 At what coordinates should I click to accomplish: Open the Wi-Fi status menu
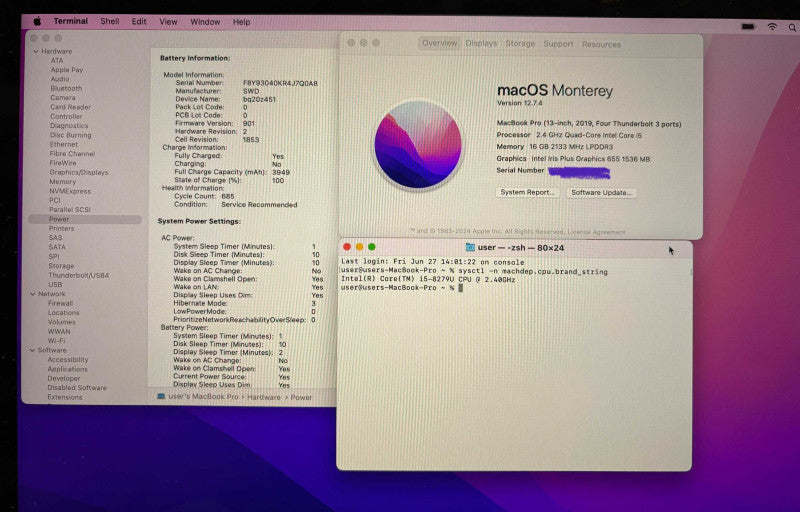point(772,27)
